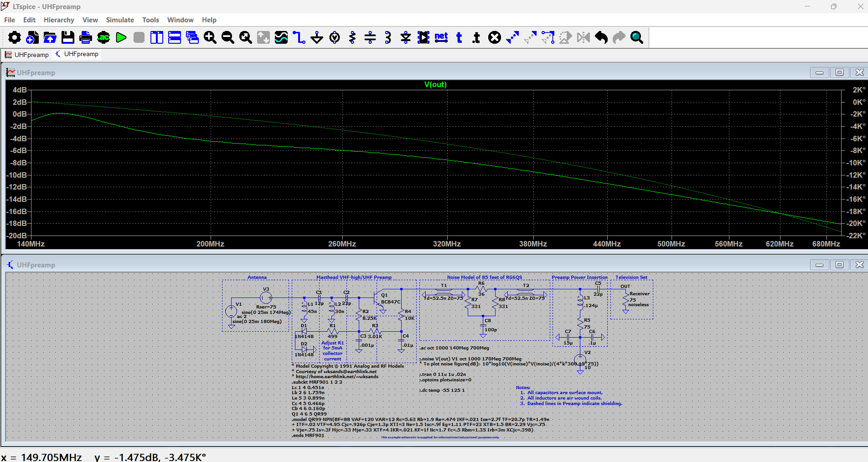Select the Inductor tool

pos(388,37)
